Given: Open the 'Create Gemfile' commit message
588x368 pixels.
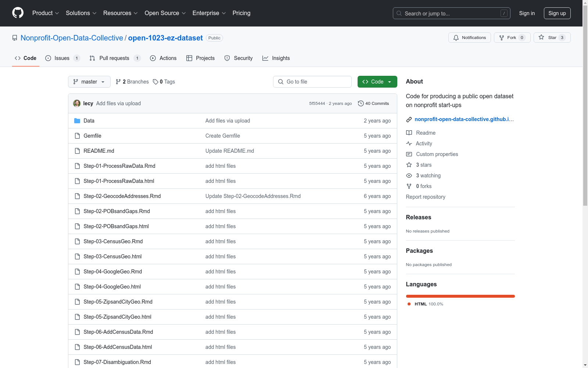Looking at the screenshot, I should pos(223,136).
